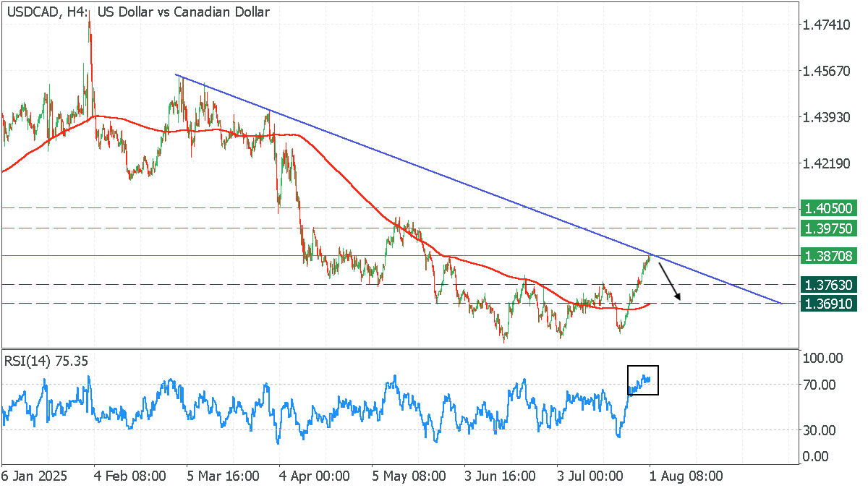Click the RSI(14) 75.35 indicator label
The image size is (868, 488).
coord(47,361)
